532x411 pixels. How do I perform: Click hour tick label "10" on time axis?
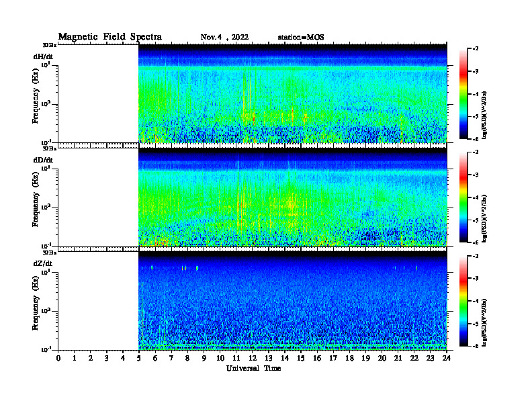click(220, 359)
